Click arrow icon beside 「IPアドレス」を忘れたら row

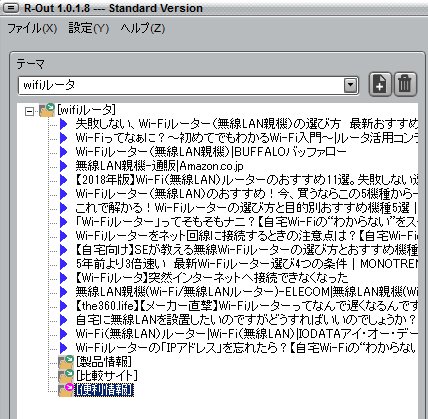[63, 348]
